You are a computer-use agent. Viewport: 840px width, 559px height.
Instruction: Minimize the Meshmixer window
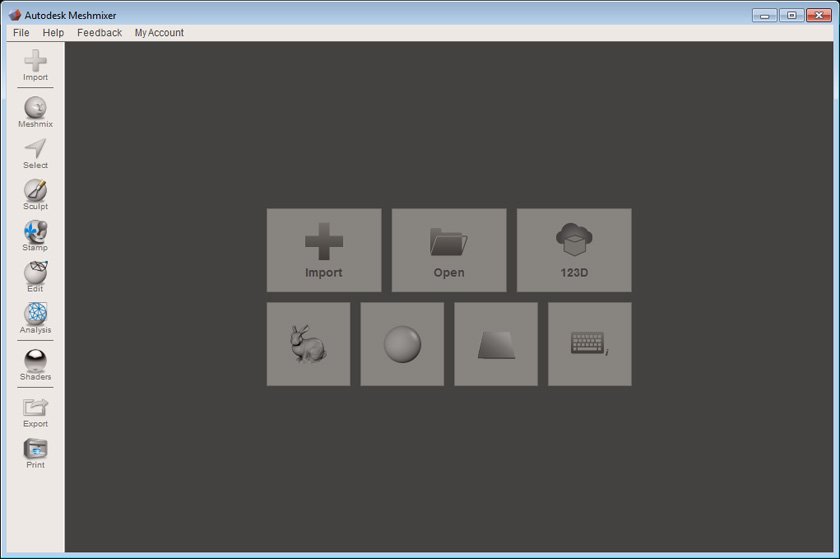pyautogui.click(x=764, y=16)
